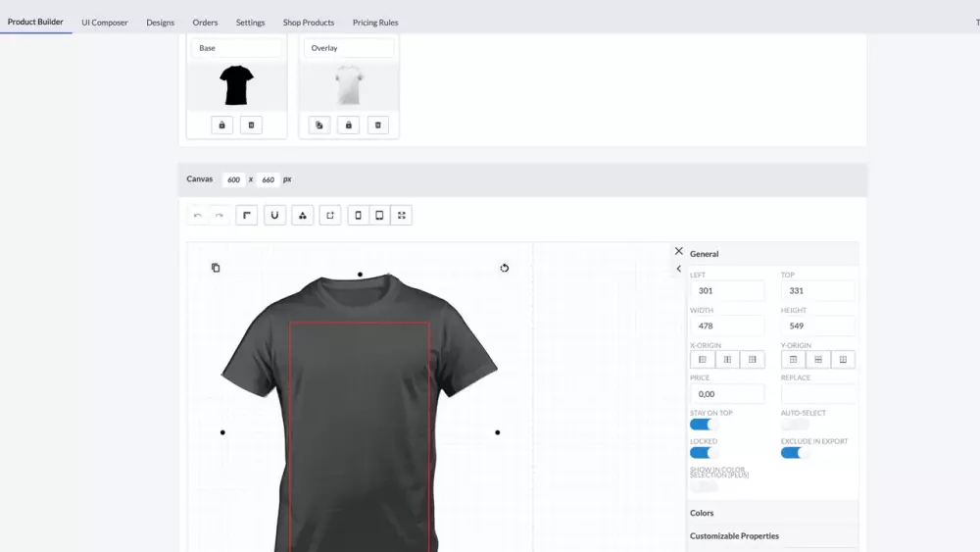Click the duplicate handle on canvas element
Screen dimensions: 980x552
[x=216, y=269]
